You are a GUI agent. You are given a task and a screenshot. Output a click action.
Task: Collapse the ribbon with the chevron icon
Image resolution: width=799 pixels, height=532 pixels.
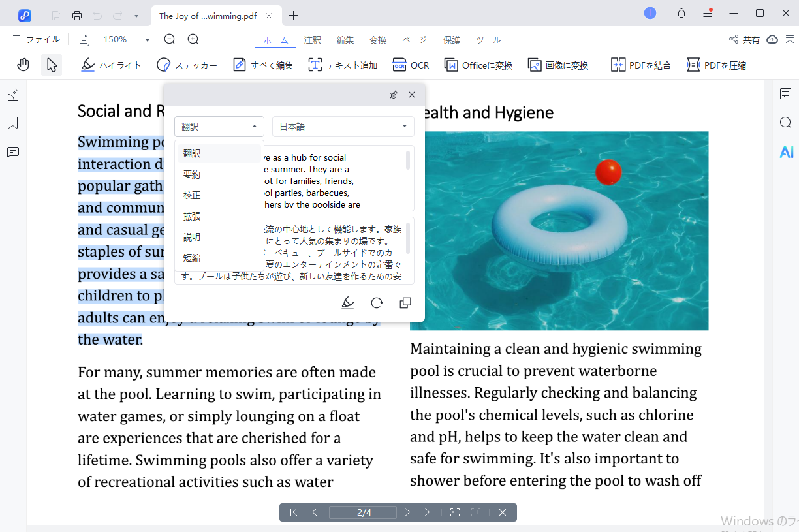[x=790, y=40]
